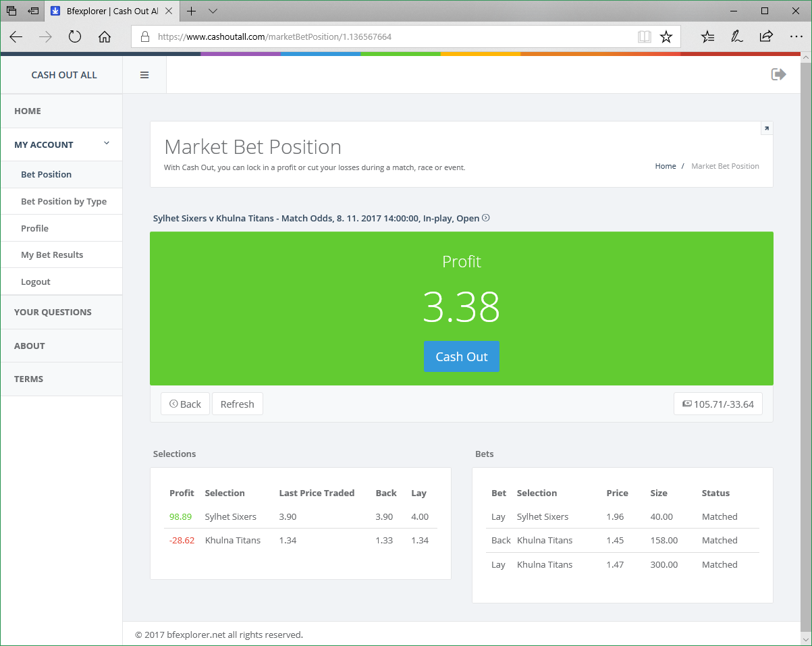The width and height of the screenshot is (812, 646).
Task: Select My Bet Results in sidebar
Action: click(52, 254)
